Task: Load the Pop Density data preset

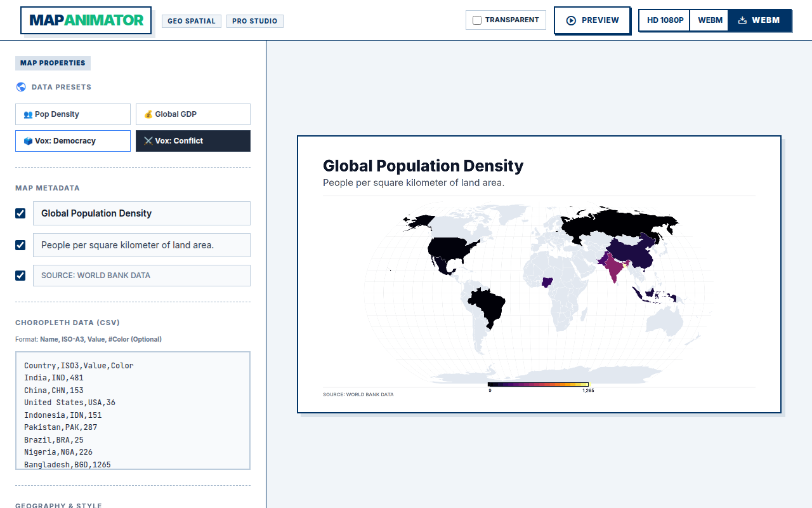Action: (73, 114)
